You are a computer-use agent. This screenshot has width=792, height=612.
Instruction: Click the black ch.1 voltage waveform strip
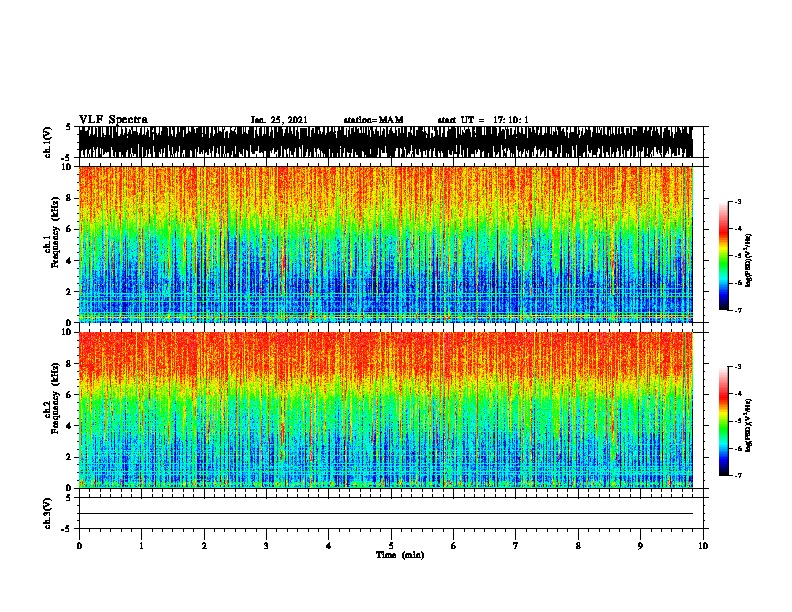(385, 142)
